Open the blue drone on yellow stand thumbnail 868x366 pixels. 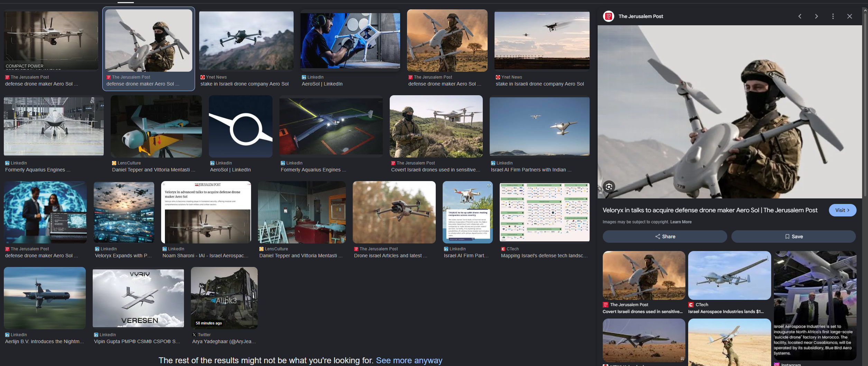pyautogui.click(x=156, y=126)
